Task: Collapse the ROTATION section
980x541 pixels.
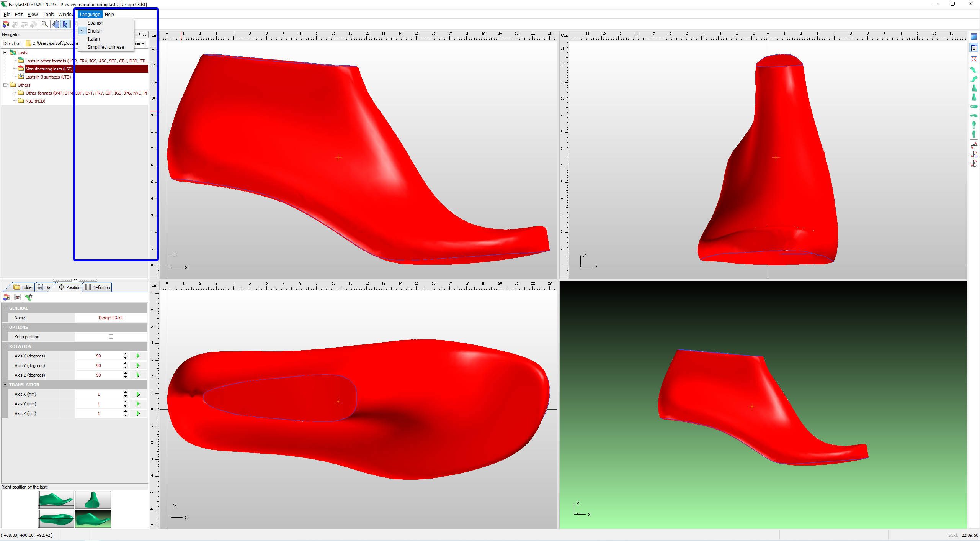Action: [x=5, y=346]
